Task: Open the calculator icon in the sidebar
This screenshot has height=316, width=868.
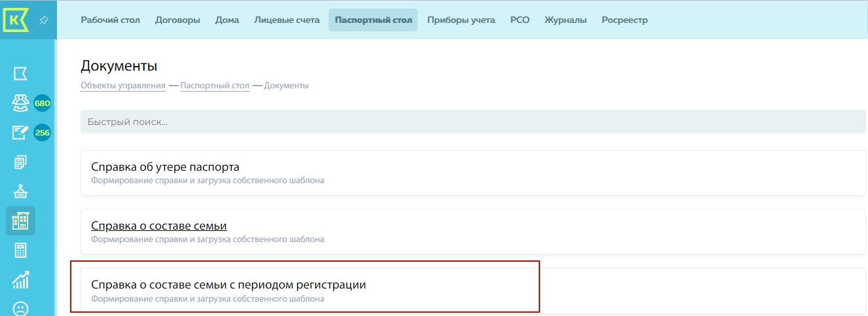Action: click(20, 251)
